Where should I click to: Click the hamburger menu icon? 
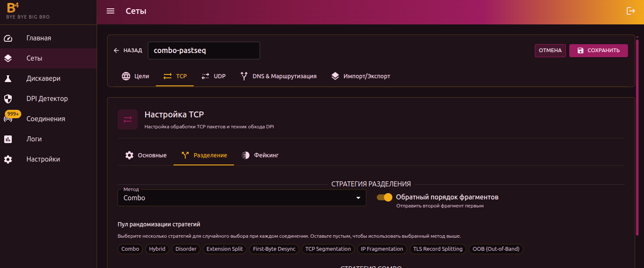110,11
